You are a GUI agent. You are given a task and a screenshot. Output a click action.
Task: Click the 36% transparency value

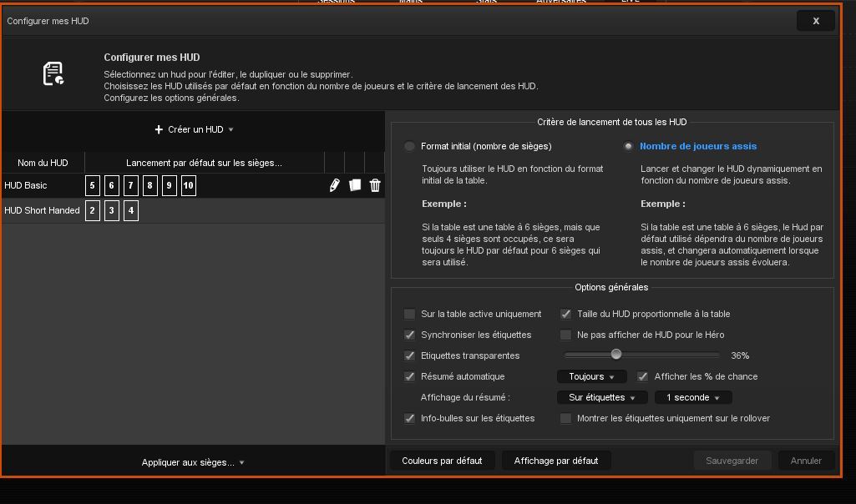pos(740,355)
